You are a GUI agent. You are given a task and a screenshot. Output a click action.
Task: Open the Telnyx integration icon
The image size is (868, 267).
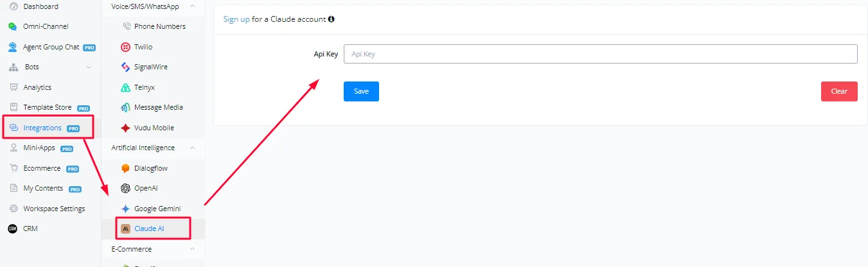[x=126, y=87]
